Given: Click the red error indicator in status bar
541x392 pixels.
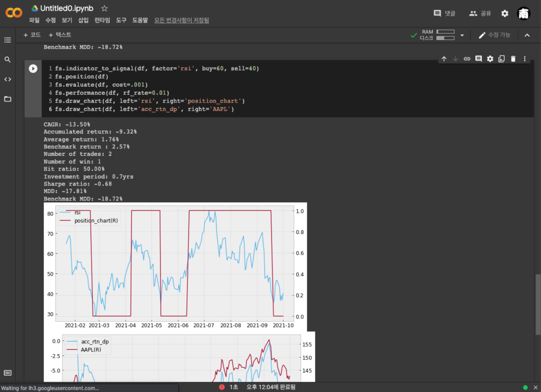Looking at the screenshot, I should tap(222, 387).
